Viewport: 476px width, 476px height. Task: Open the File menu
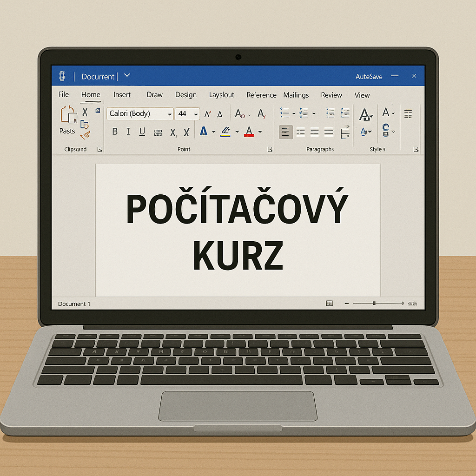[x=64, y=95]
